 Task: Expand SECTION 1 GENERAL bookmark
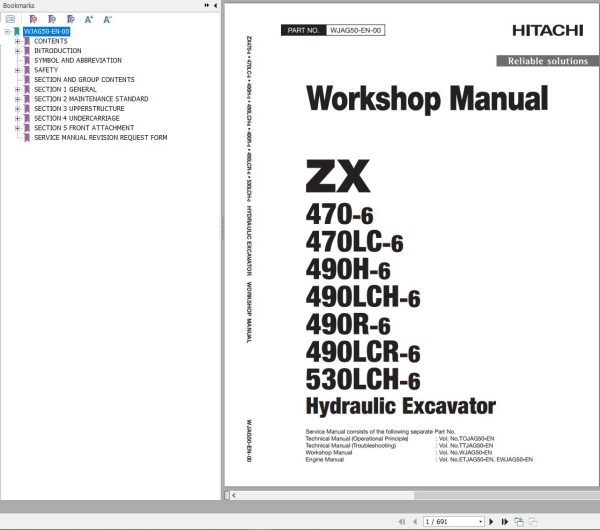click(x=17, y=89)
